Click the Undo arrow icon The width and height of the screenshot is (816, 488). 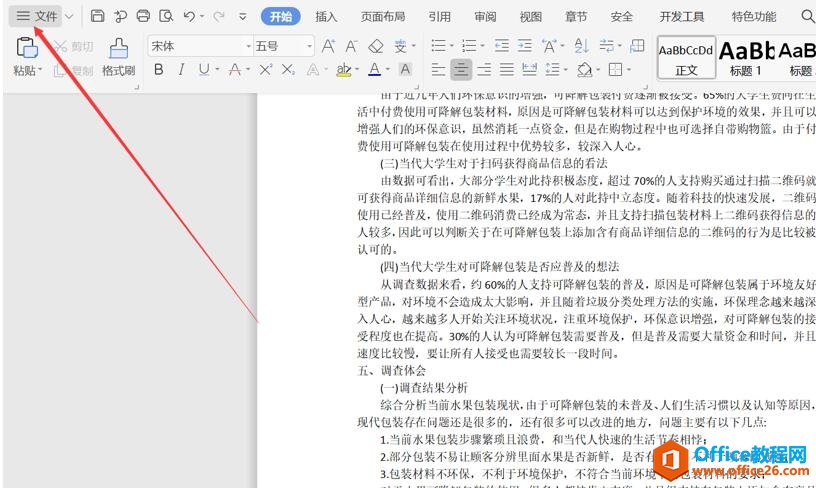(189, 16)
